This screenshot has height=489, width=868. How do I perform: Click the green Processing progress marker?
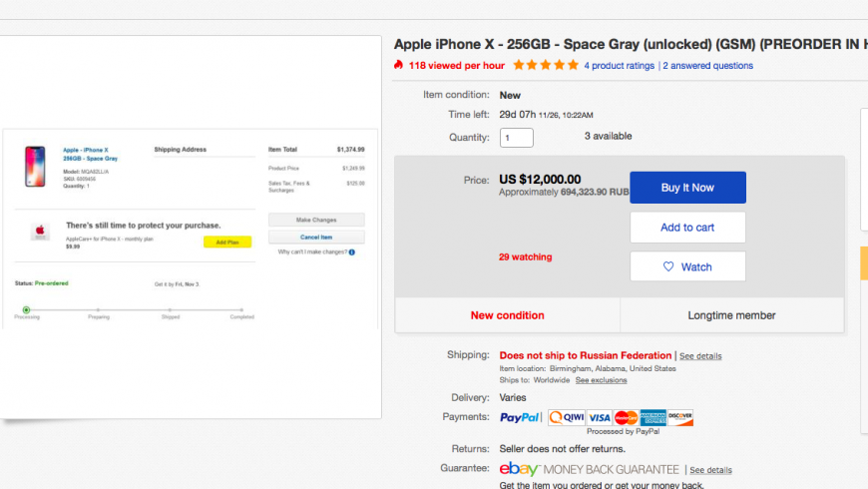[x=26, y=309]
